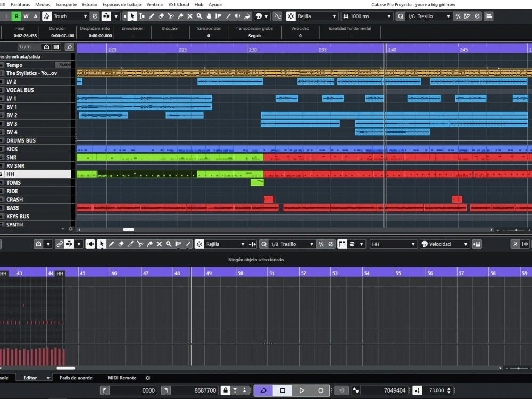532x399 pixels.
Task: Open the 1/8 Tresillo quantize preset dropdown top
Action: (x=428, y=16)
